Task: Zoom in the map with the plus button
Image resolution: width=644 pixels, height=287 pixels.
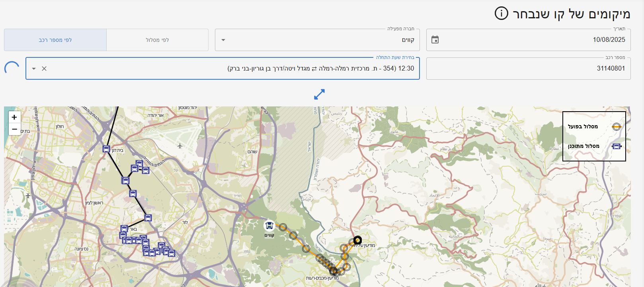Action: click(14, 117)
